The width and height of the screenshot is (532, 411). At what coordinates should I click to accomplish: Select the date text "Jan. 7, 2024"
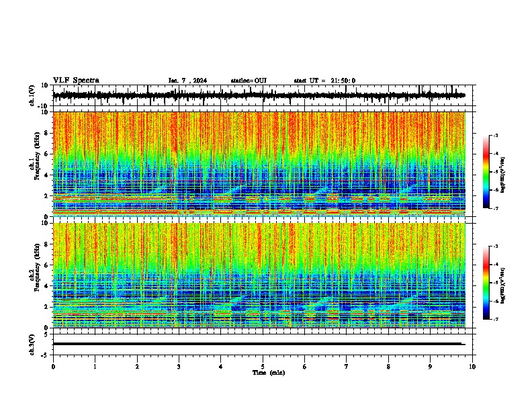click(187, 81)
